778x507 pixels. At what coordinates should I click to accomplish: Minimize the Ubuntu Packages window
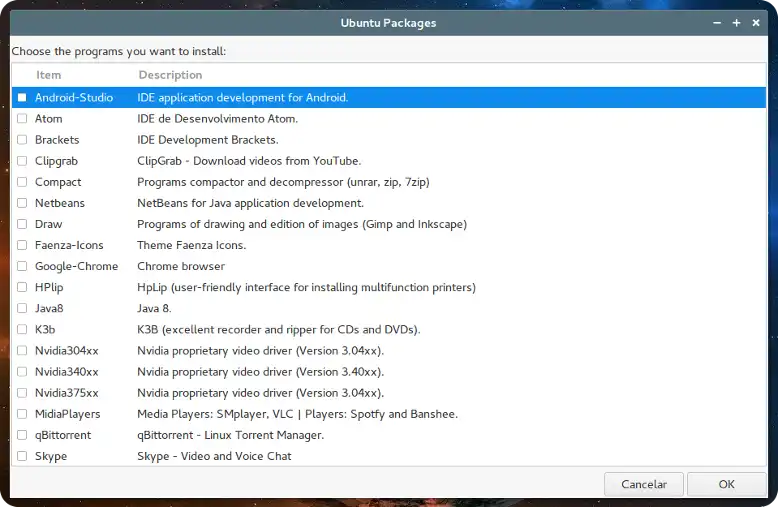[717, 23]
